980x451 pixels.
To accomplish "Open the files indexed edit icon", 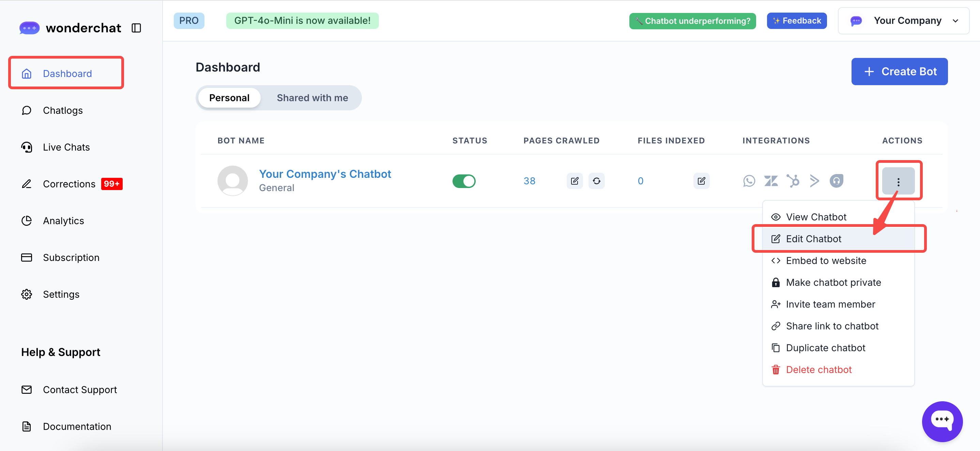I will point(701,181).
